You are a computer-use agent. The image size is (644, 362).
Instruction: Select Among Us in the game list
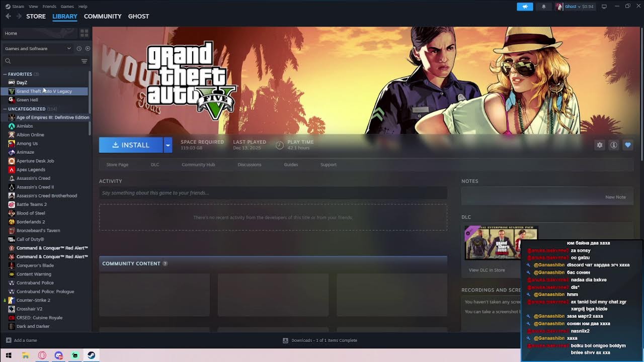[x=27, y=144]
